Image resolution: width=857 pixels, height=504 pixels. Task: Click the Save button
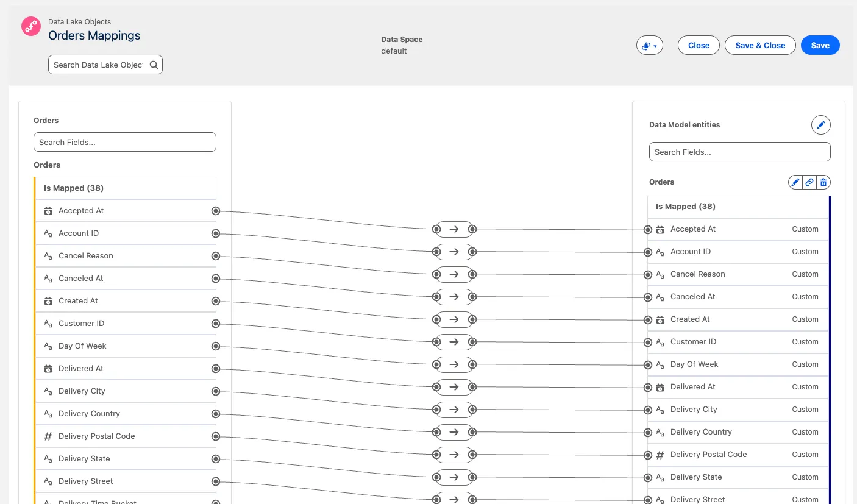click(820, 46)
